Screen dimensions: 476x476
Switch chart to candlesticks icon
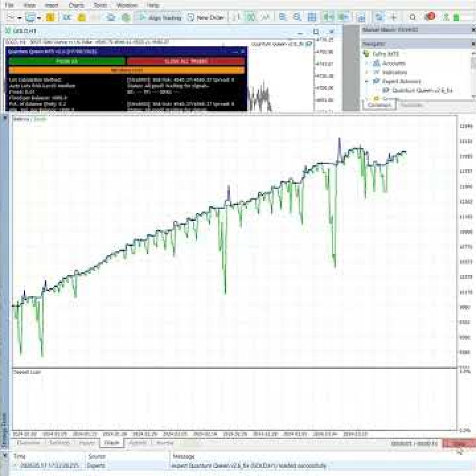point(251,17)
